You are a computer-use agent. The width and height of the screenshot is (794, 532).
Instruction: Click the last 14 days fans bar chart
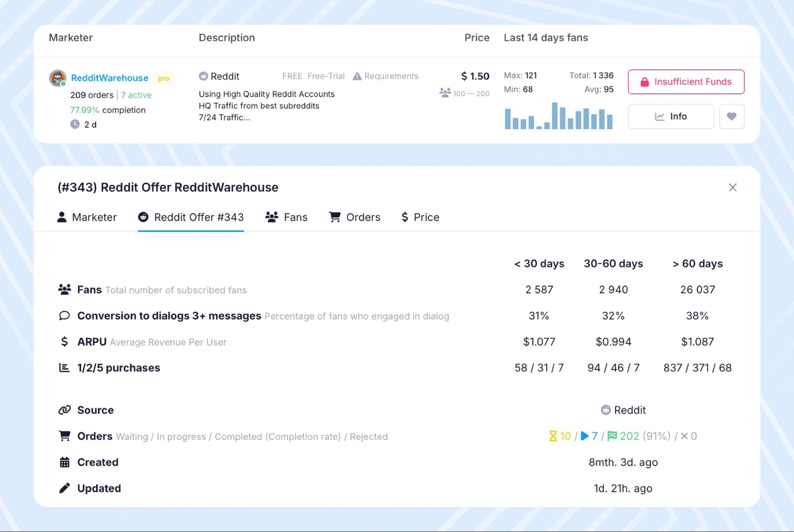(558, 116)
